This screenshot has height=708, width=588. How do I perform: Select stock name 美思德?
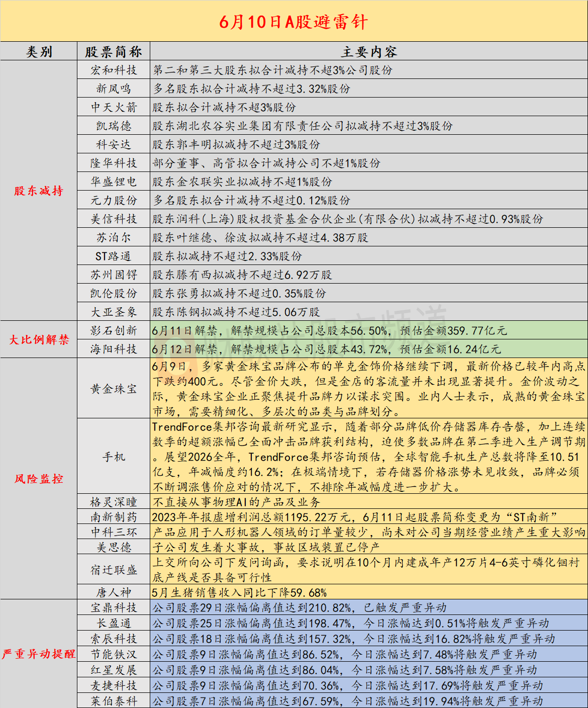point(114,548)
